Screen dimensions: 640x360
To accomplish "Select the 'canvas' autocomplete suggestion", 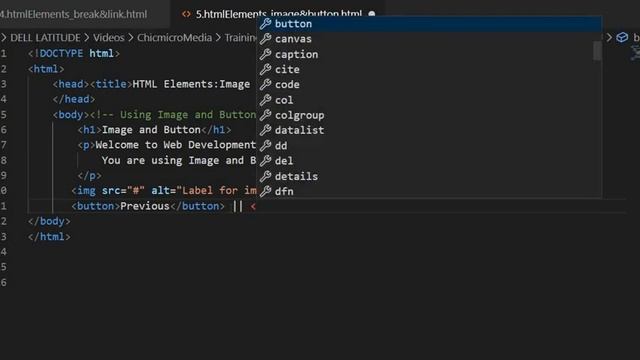I will [429, 39].
